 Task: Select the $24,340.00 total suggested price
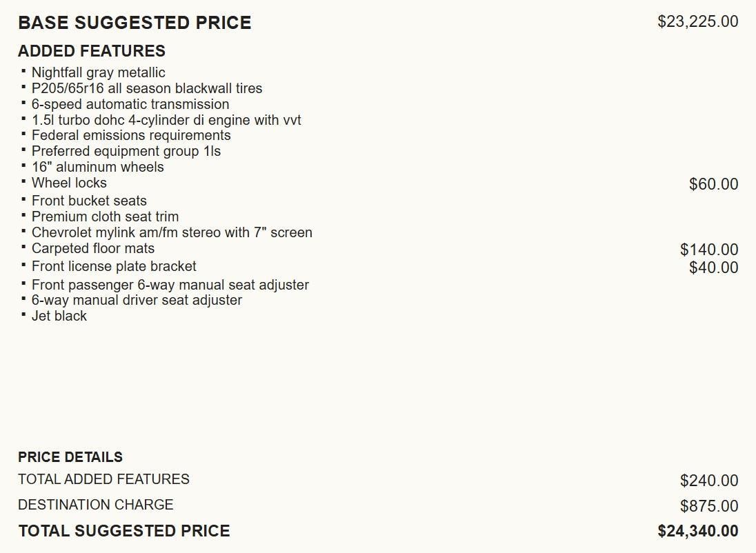coord(697,531)
